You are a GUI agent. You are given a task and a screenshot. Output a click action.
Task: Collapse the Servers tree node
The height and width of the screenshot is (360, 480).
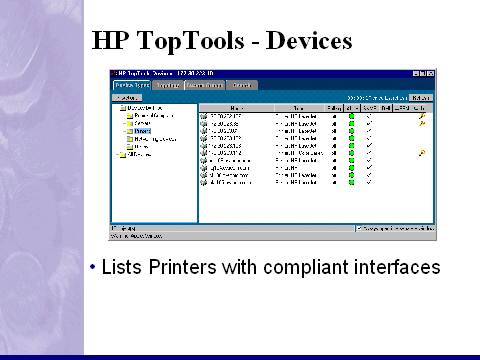tap(124, 124)
